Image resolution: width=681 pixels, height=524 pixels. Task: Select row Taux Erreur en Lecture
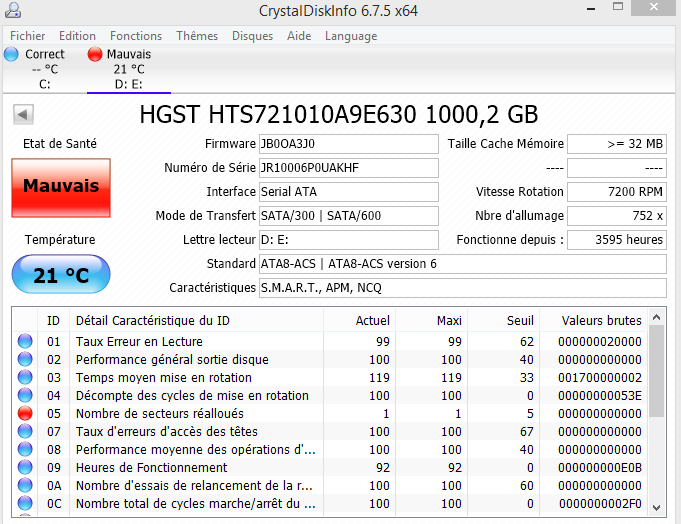(x=330, y=342)
